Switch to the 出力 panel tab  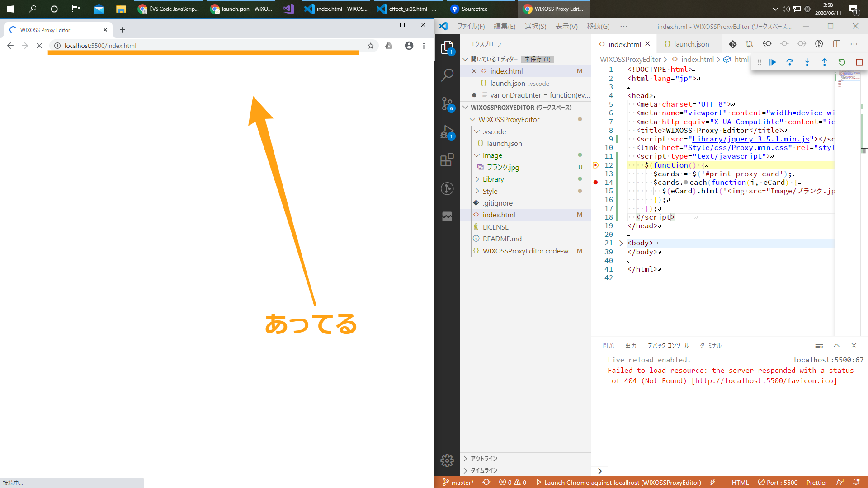631,346
